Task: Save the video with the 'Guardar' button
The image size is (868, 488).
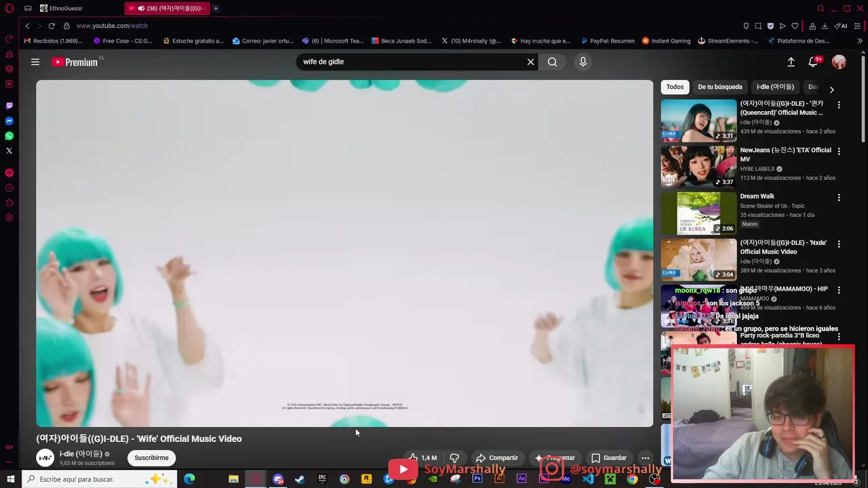Action: (x=609, y=457)
